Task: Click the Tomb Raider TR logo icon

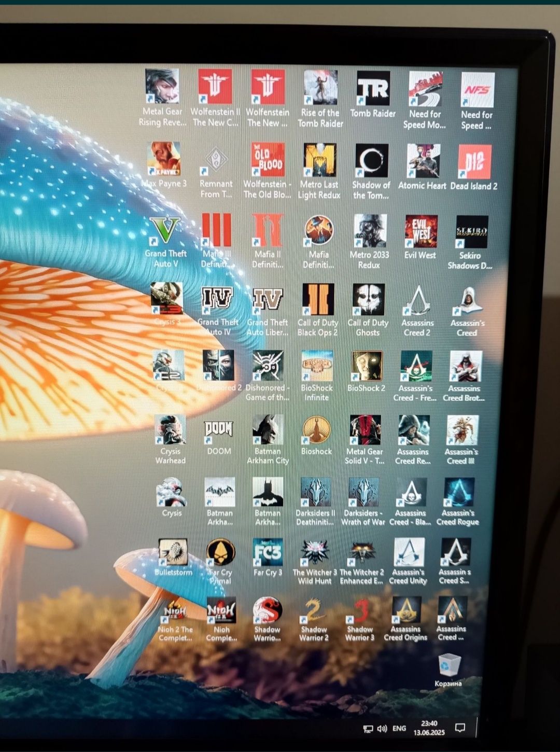Action: click(x=373, y=88)
